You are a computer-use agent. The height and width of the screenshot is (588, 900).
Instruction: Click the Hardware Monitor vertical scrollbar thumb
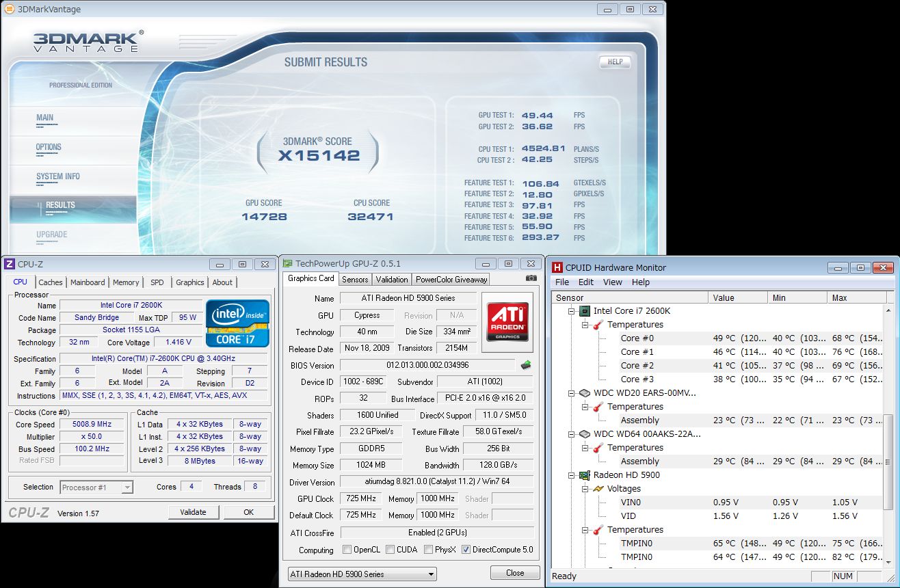[888, 463]
